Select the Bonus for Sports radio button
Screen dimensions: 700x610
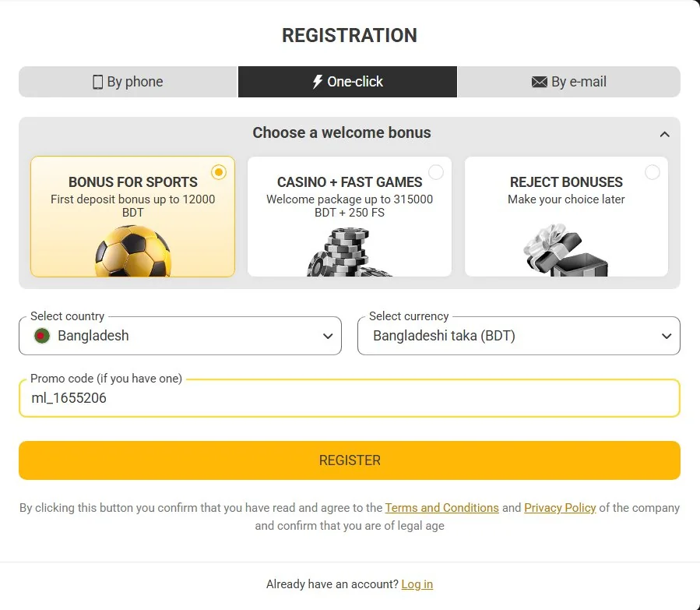click(x=219, y=172)
